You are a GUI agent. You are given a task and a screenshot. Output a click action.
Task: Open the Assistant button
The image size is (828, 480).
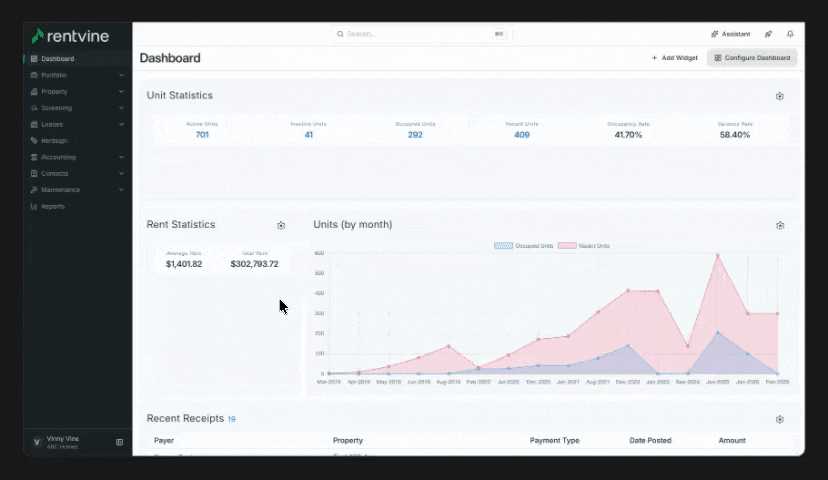pos(730,34)
